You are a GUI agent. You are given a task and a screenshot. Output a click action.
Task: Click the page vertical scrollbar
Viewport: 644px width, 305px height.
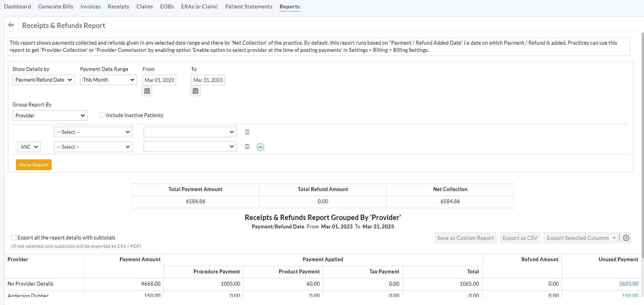click(642, 145)
